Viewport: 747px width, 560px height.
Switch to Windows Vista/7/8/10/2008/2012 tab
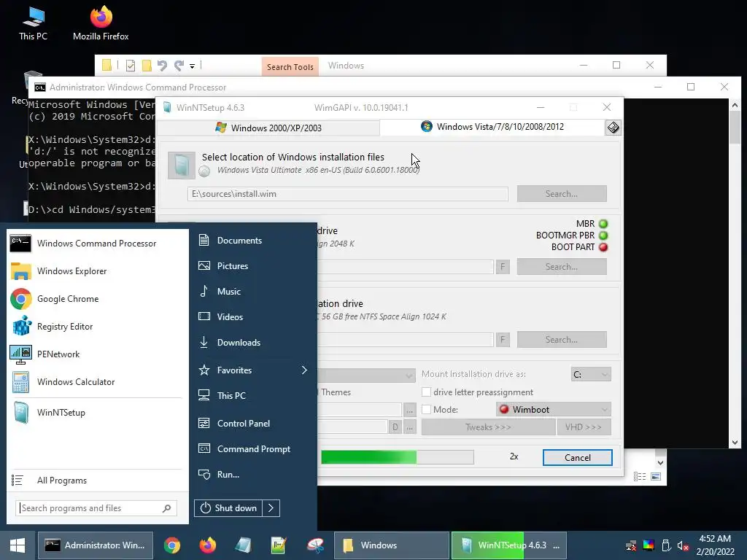click(x=492, y=127)
